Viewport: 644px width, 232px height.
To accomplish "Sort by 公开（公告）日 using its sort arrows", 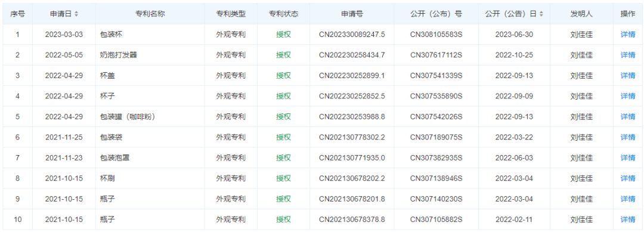I will pos(541,14).
